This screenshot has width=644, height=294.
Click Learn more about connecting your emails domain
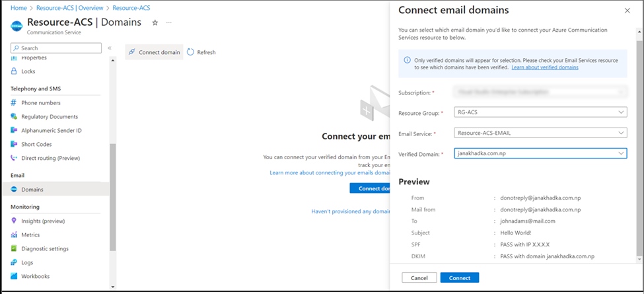330,173
